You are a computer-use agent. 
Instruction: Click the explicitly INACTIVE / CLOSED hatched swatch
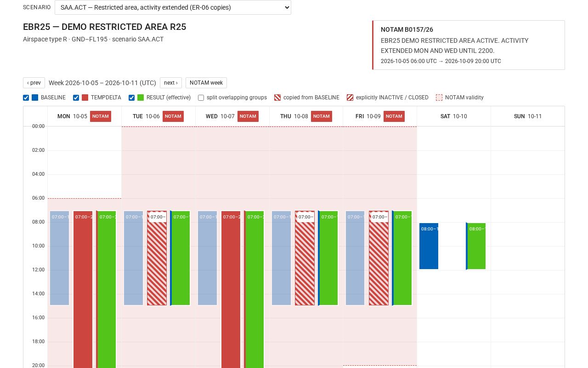coord(350,98)
